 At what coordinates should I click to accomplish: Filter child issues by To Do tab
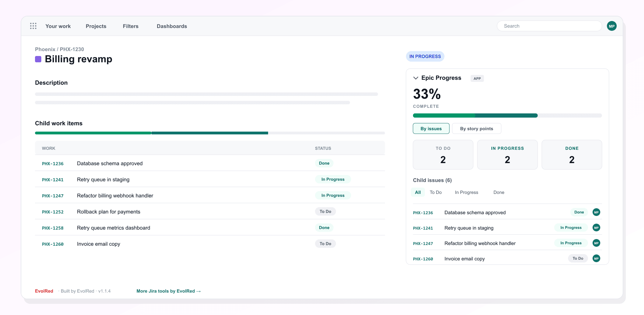point(436,192)
